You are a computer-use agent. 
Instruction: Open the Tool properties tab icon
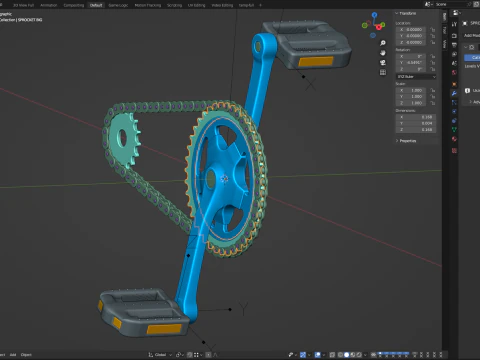(x=454, y=24)
